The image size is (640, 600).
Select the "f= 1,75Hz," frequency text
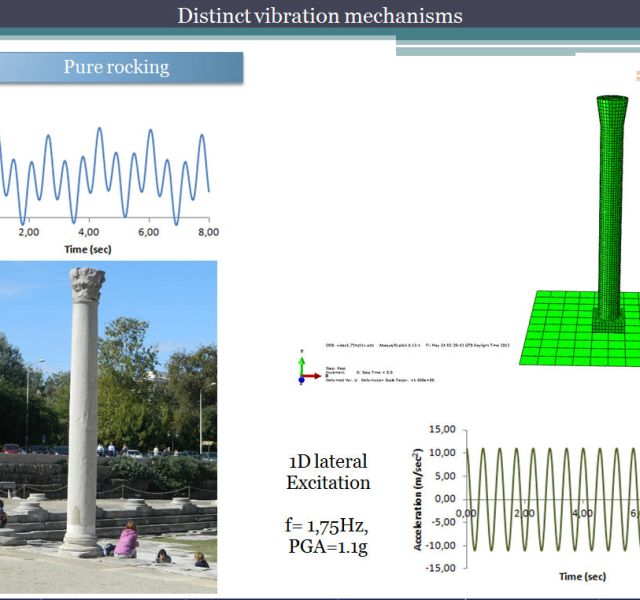tap(327, 525)
